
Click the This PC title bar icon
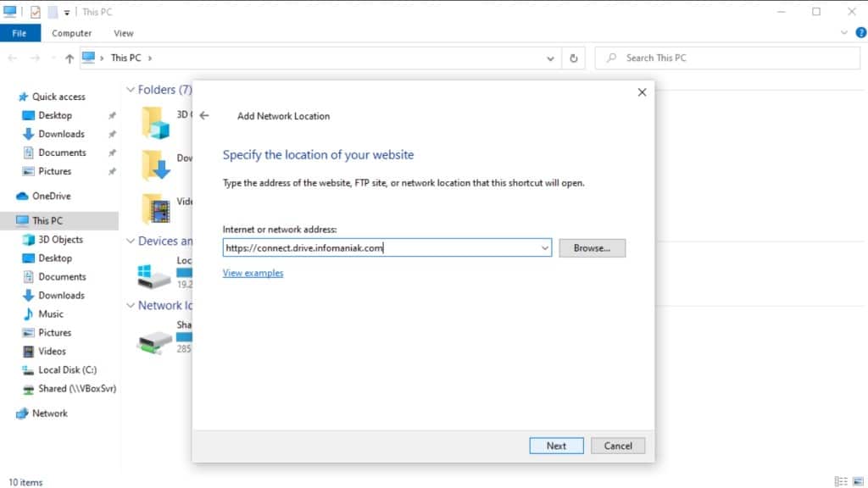[10, 12]
